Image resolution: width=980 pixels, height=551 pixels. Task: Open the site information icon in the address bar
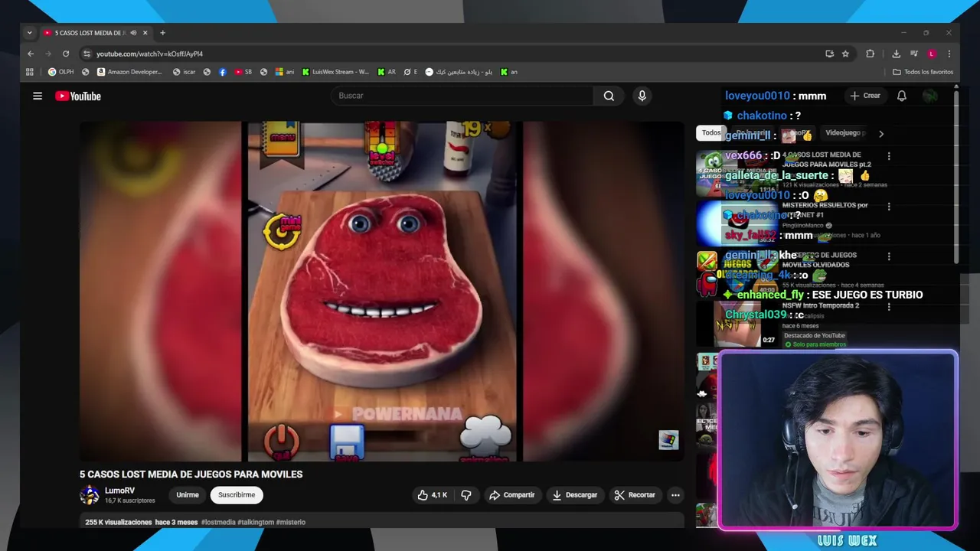87,54
